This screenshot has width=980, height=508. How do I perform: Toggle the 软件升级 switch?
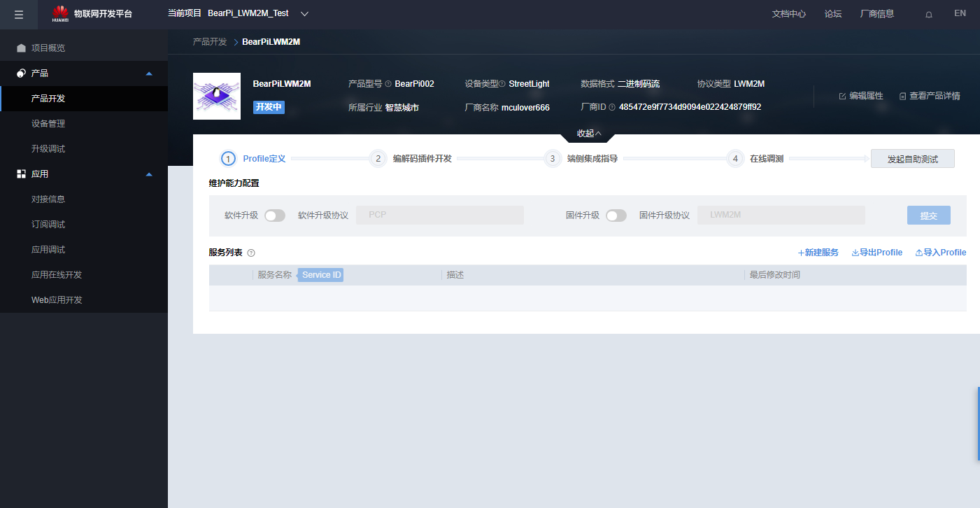(x=275, y=216)
